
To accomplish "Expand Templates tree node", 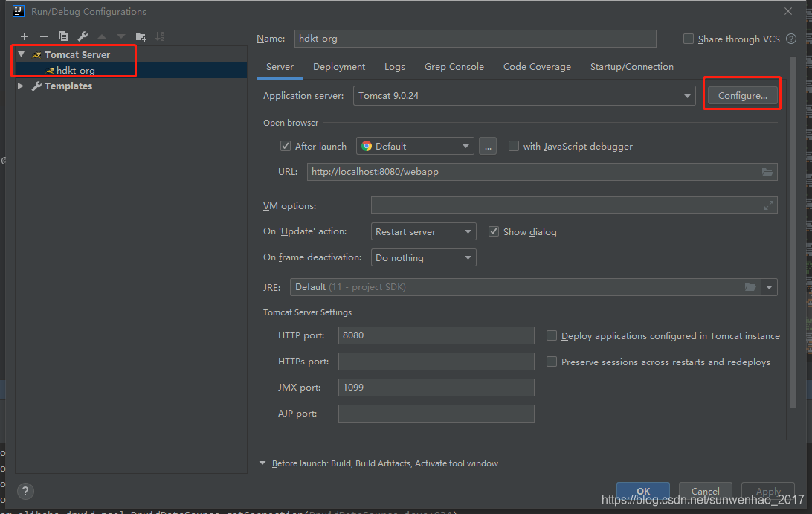I will pyautogui.click(x=21, y=86).
